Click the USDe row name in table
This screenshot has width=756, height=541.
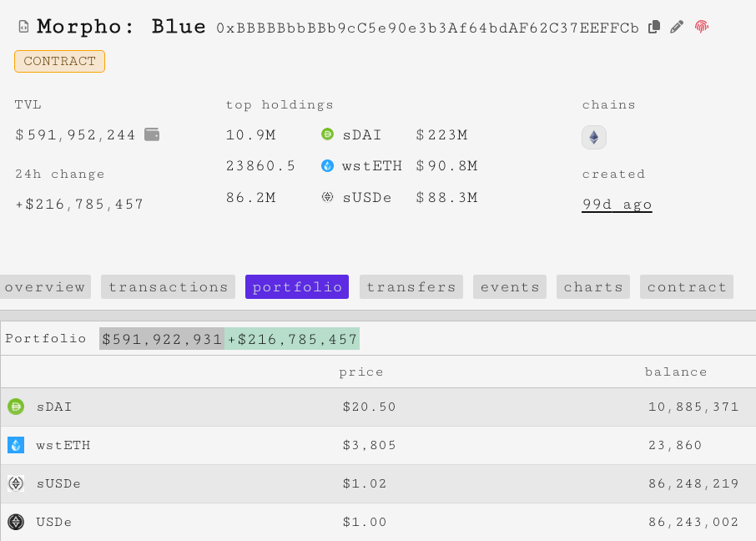(x=53, y=522)
